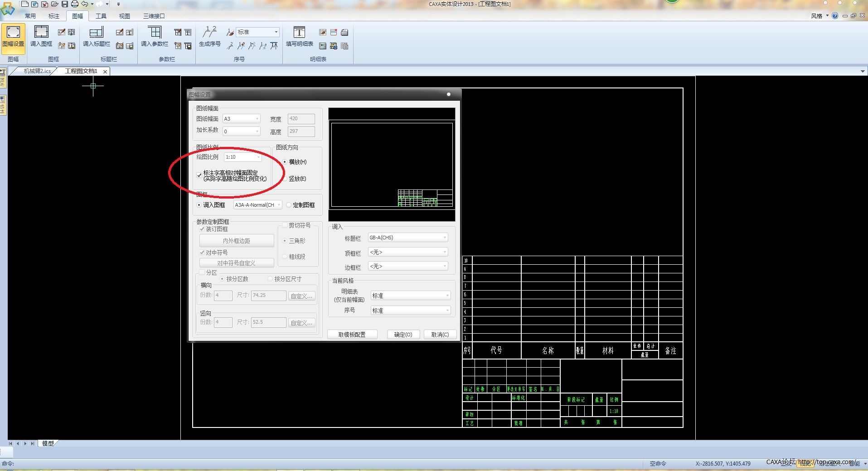This screenshot has height=471, width=868.
Task: Click the blue help question-mark icon
Action: pyautogui.click(x=835, y=16)
